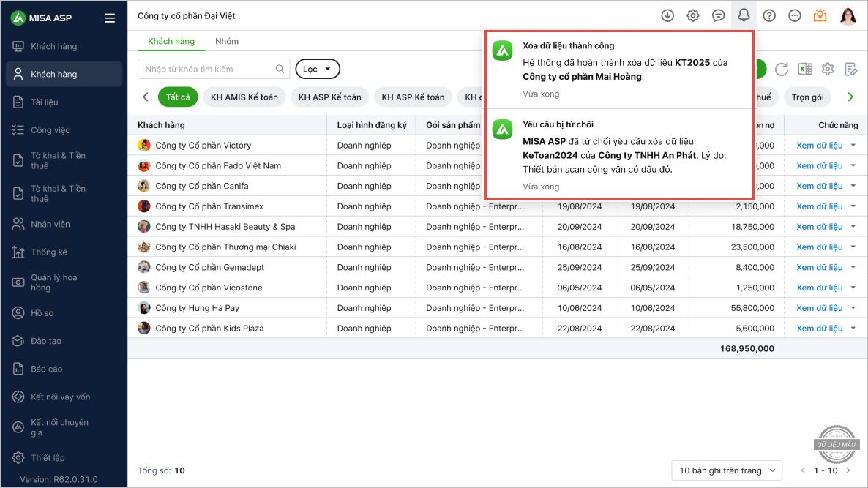Click the keyword search input field

point(209,69)
